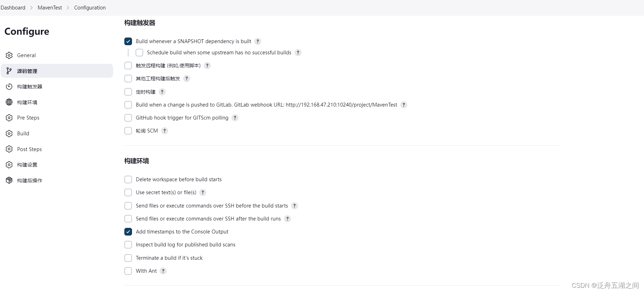Enable Delete workspace before build starts
Screen dimensions: 644x292
coord(128,179)
